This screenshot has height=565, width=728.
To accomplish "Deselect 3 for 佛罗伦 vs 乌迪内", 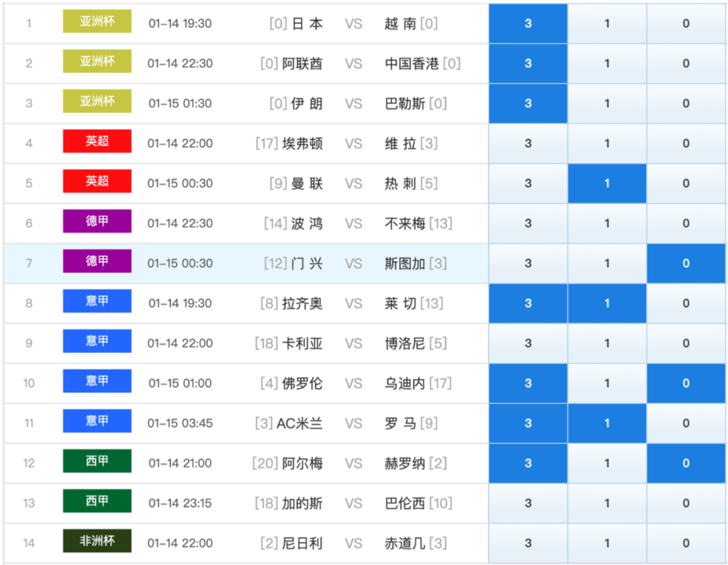I will coord(528,383).
